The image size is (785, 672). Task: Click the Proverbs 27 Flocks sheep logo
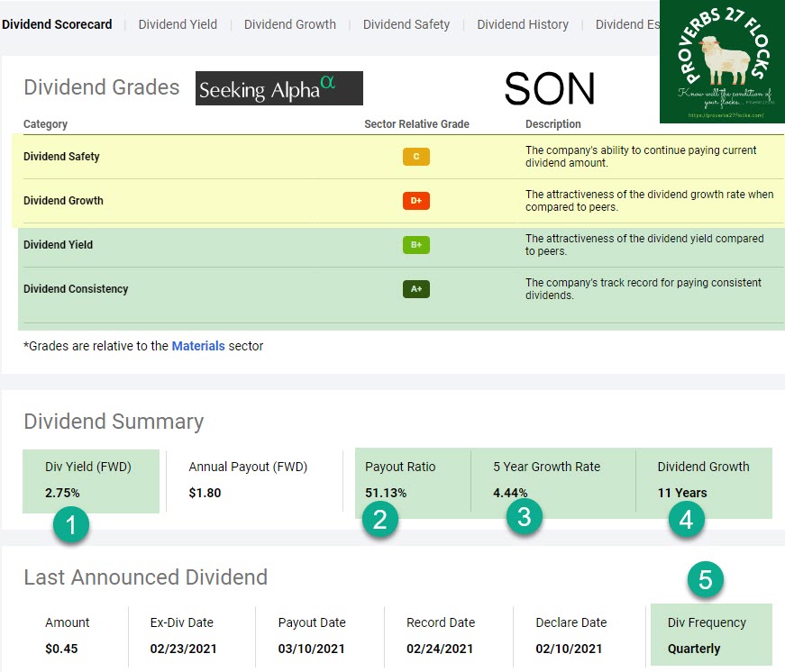(x=722, y=61)
